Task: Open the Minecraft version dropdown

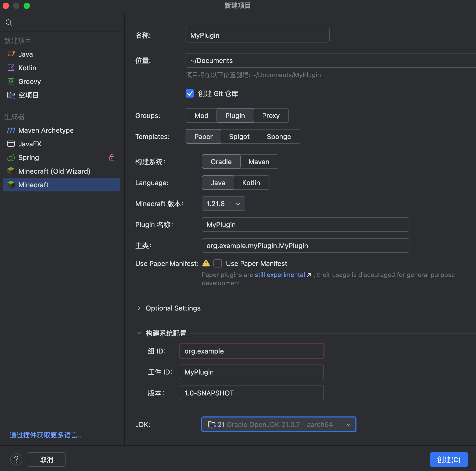Action: coord(223,204)
